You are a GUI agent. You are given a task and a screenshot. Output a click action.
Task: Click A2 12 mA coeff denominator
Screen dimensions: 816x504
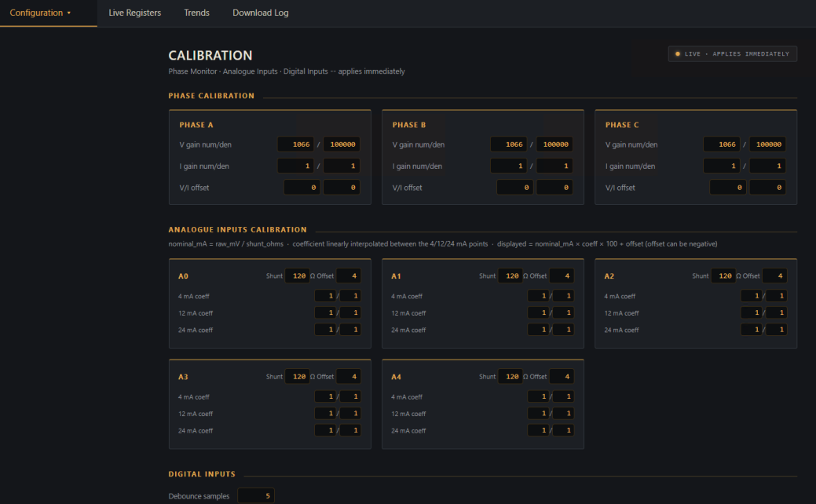click(776, 312)
